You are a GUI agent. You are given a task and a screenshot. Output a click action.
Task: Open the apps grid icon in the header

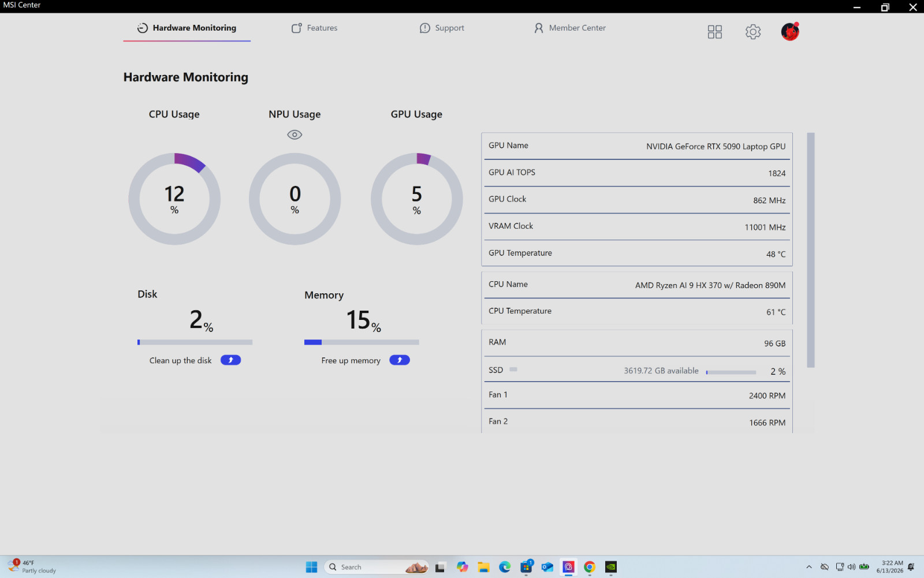tap(715, 32)
